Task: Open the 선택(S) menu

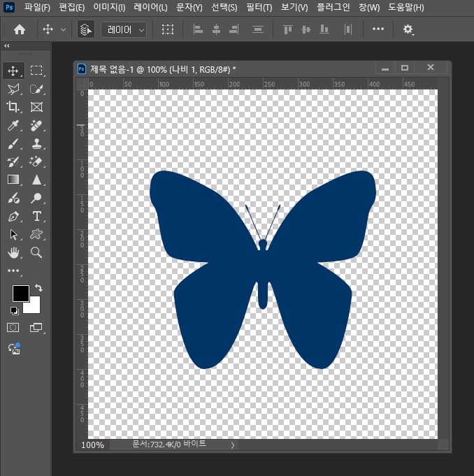Action: pos(224,7)
